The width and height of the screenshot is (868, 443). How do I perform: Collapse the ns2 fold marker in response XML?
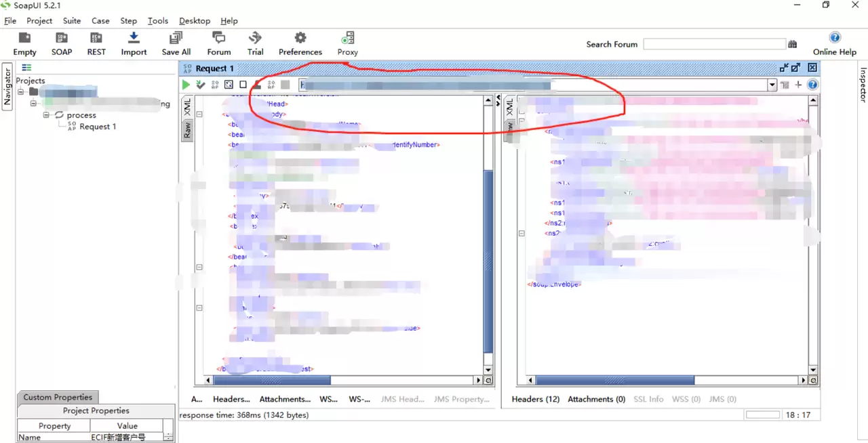521,233
